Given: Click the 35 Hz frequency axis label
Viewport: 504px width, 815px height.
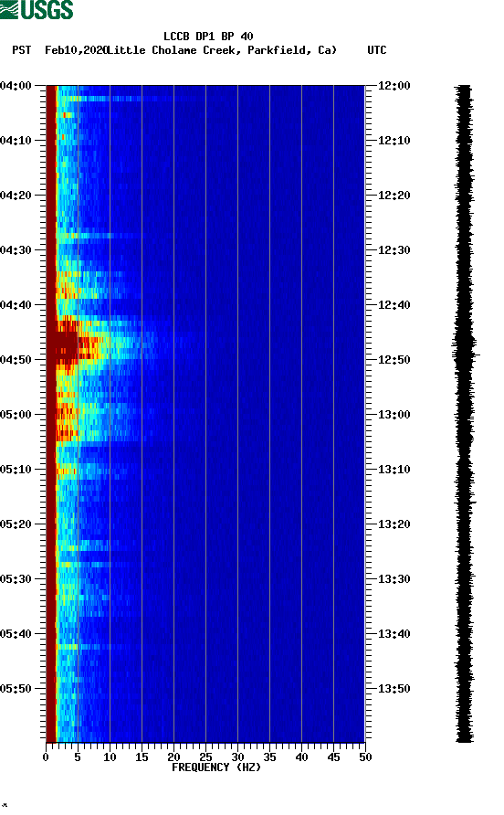Looking at the screenshot, I should tap(269, 757).
